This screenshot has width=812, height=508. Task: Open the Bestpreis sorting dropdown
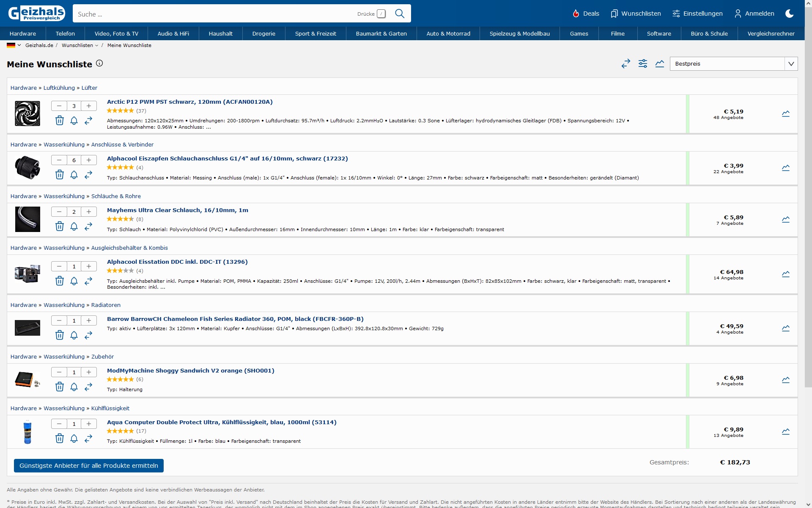coord(733,64)
